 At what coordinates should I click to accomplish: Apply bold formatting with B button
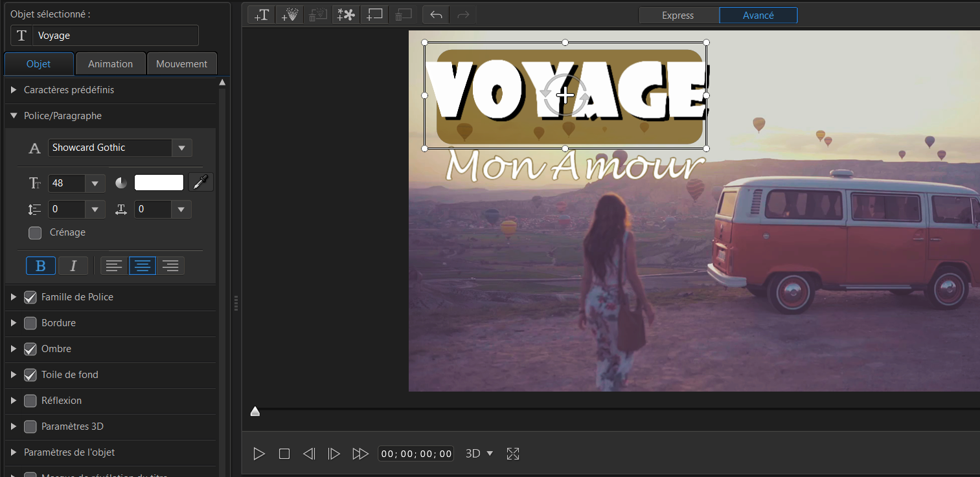(41, 265)
